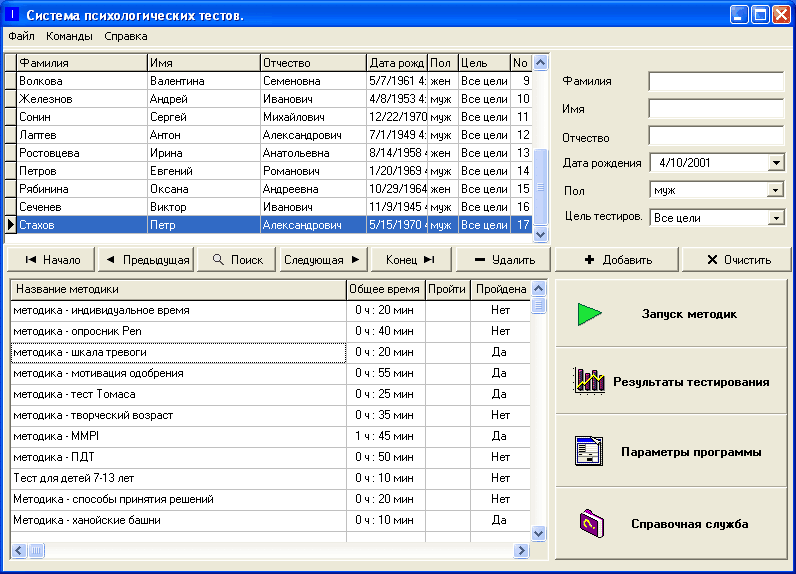The image size is (796, 574).
Task: Click the Пройдена column header
Action: 501,289
